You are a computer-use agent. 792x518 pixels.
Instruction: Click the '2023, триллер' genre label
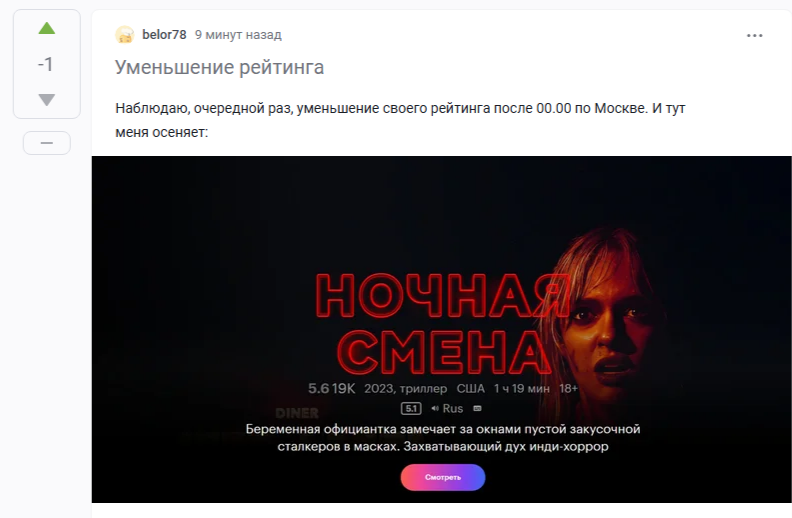click(406, 389)
